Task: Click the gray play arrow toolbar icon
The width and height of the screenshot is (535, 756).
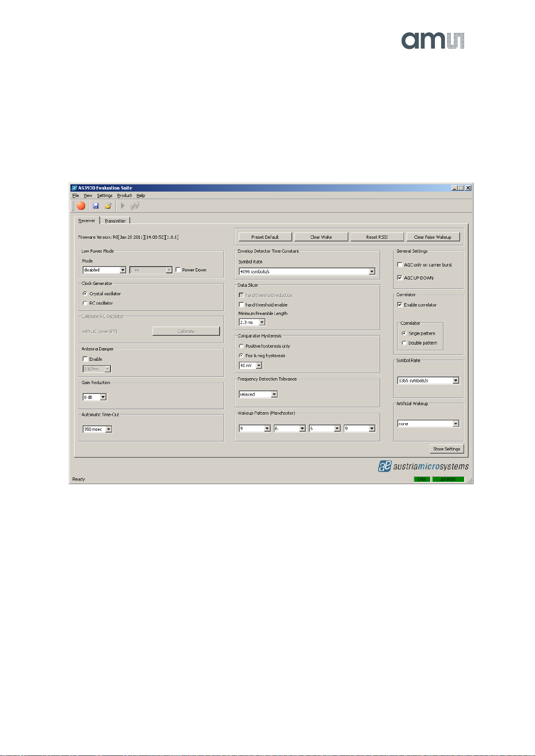Action: coord(123,205)
